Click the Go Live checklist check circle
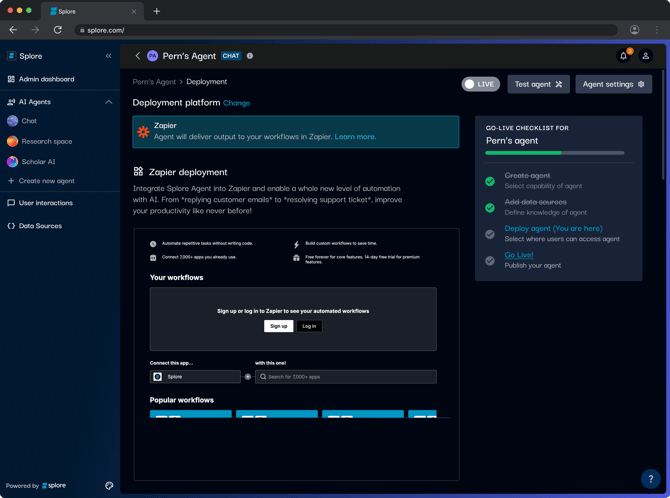Viewport: 670px width, 498px height. pyautogui.click(x=490, y=261)
